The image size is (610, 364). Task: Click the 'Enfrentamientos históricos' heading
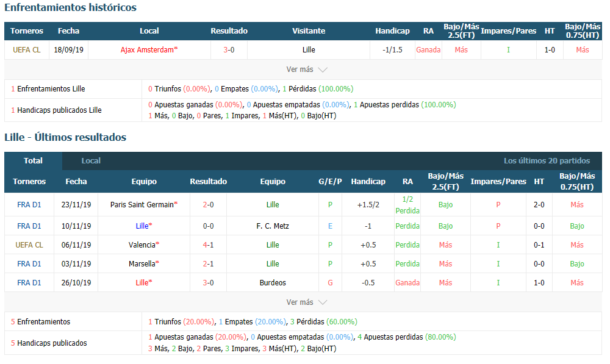coord(70,7)
